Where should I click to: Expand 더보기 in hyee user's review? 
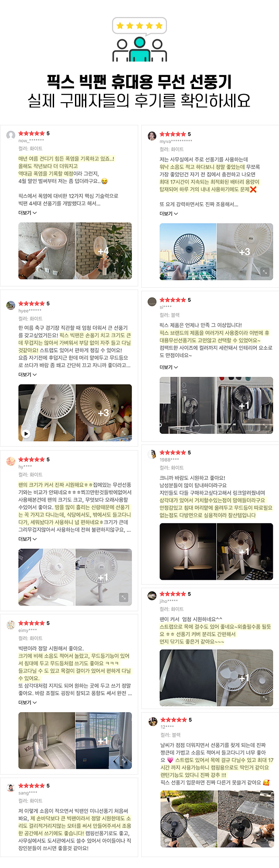click(x=27, y=375)
